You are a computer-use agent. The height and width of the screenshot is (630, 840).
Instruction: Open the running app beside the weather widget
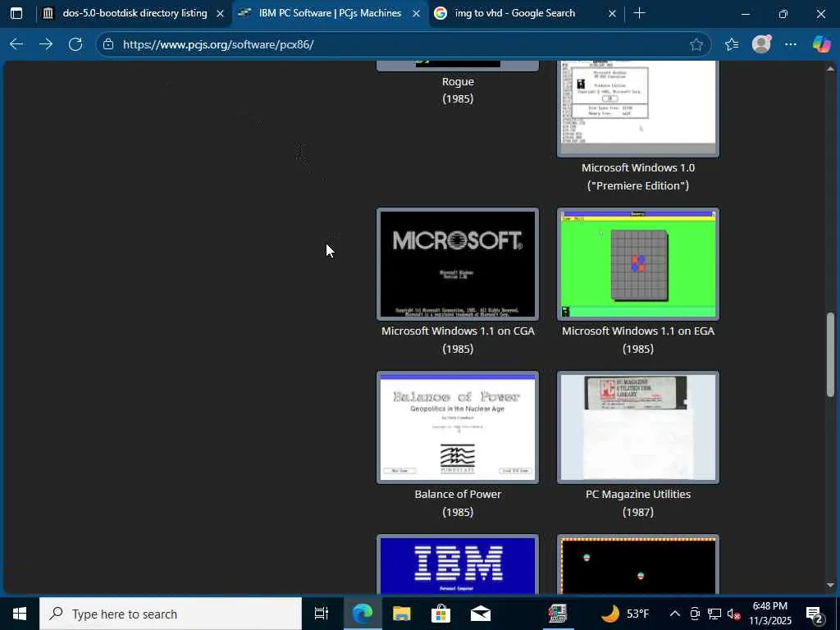click(x=558, y=614)
